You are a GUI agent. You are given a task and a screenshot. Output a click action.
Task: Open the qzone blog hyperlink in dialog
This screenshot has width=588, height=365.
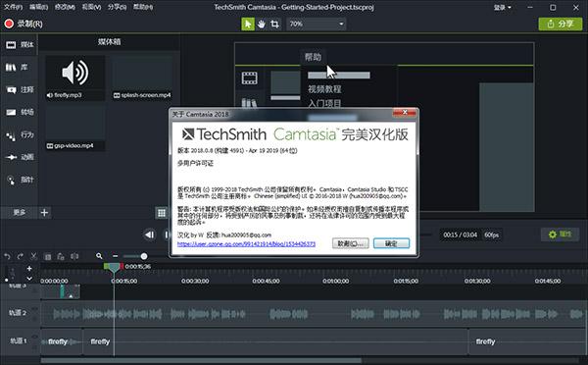point(246,244)
